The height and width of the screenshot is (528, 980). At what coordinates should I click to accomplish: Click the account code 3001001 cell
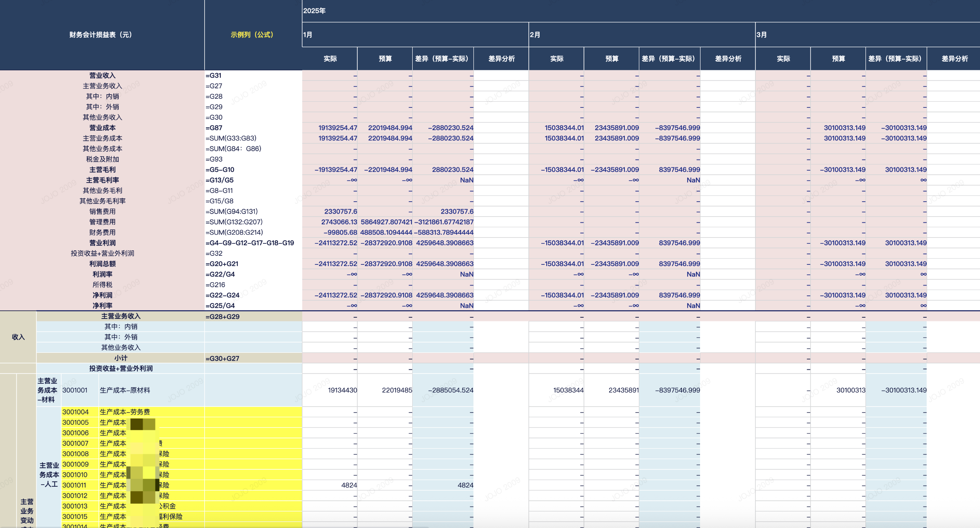click(75, 390)
